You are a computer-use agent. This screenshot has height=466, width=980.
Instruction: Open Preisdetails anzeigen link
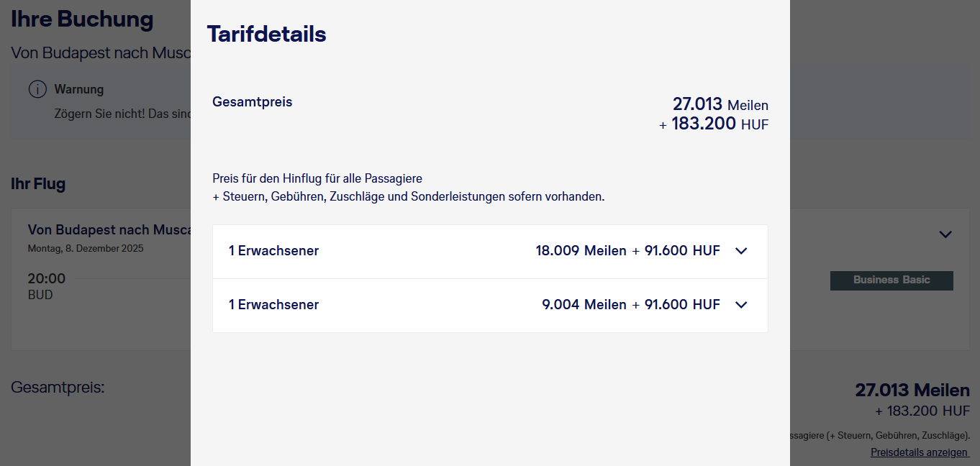click(x=919, y=452)
